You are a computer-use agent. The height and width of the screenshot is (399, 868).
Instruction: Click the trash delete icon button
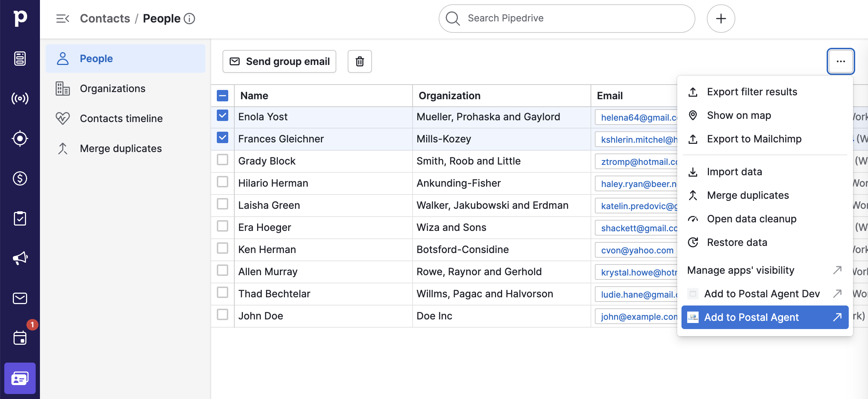tap(359, 61)
